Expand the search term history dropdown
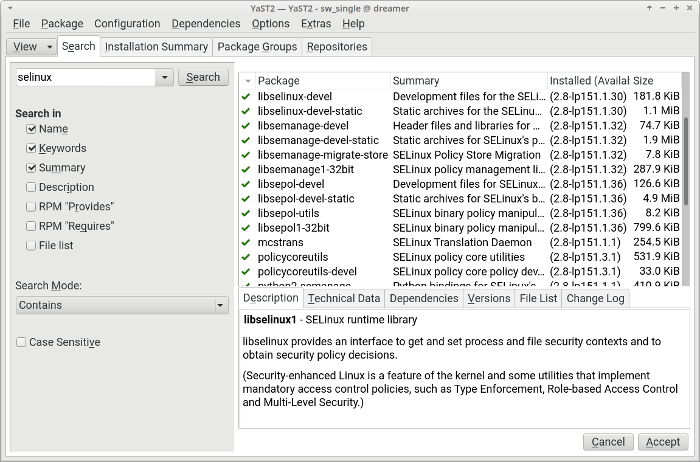The height and width of the screenshot is (462, 700). (x=164, y=77)
